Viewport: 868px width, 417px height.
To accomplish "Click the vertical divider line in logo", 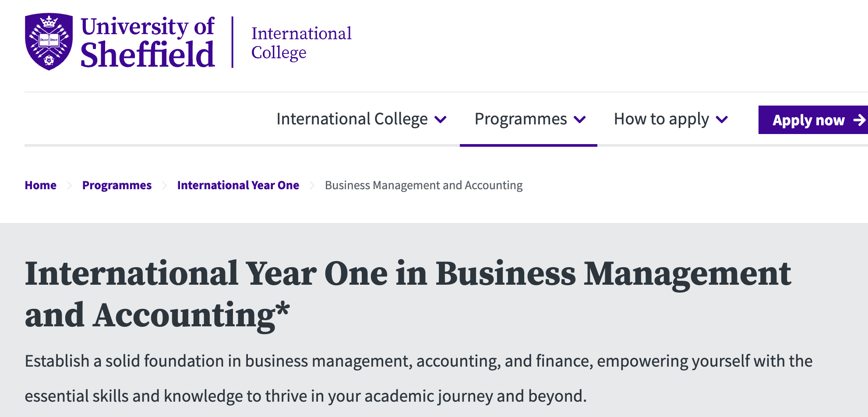I will [x=233, y=42].
